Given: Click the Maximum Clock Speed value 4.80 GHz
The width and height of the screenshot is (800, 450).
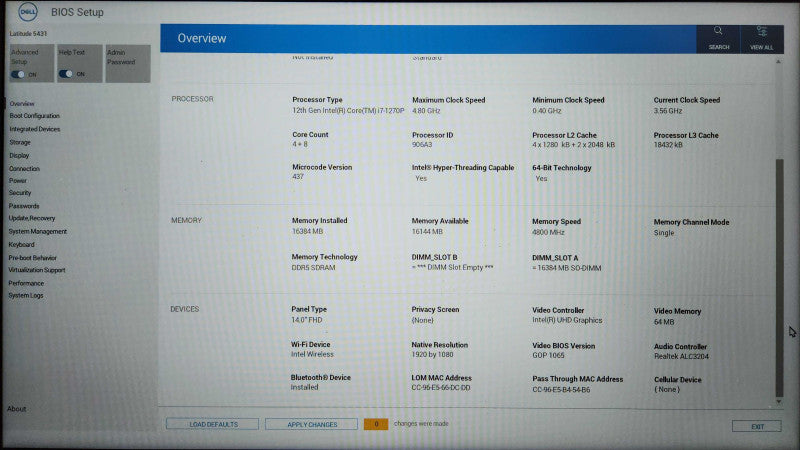Looking at the screenshot, I should [x=426, y=111].
